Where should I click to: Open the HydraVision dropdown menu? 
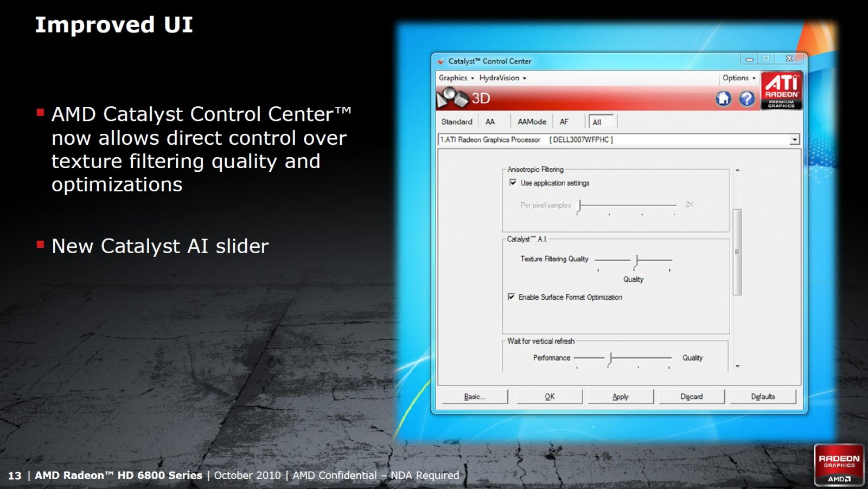coord(503,78)
